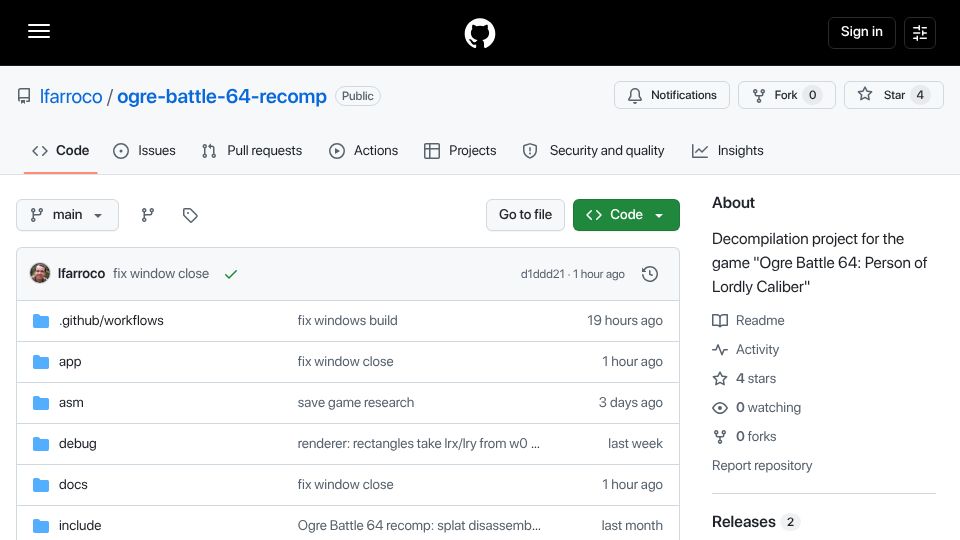Open the commit history clock icon

point(650,274)
